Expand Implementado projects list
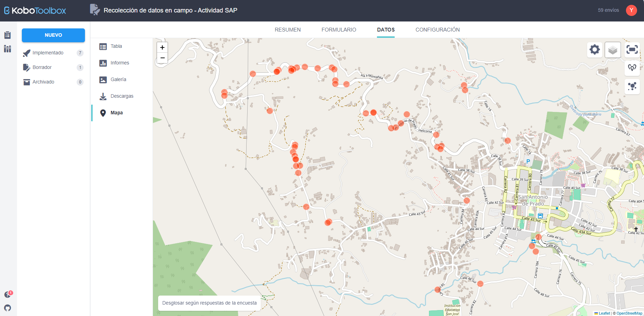Screen dimensions: 644x316 point(48,53)
